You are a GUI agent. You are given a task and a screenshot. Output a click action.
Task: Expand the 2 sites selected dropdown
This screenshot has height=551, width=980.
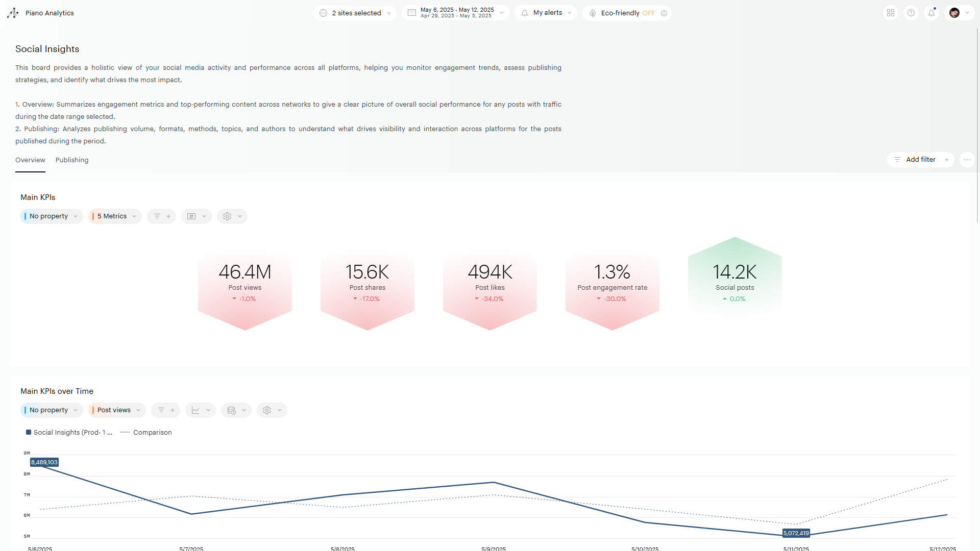coord(355,13)
